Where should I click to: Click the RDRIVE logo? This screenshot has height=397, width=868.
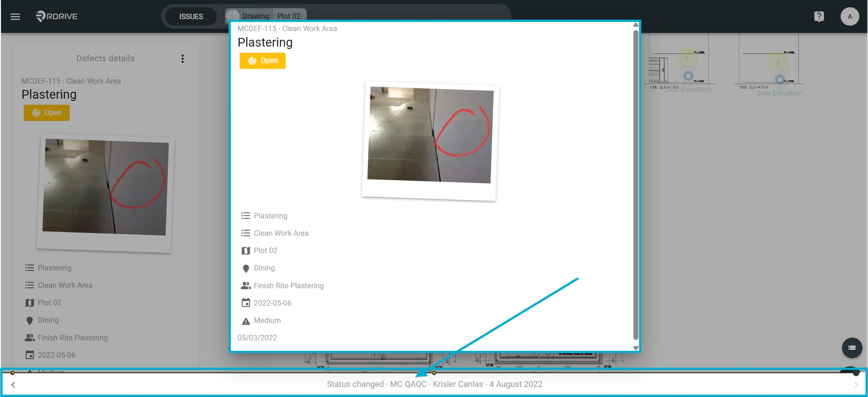(57, 16)
